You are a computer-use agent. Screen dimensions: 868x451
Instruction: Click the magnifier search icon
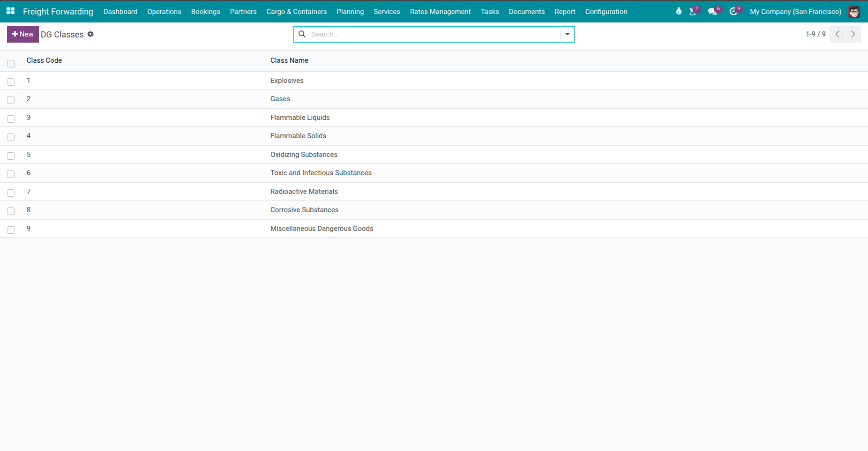tap(302, 34)
